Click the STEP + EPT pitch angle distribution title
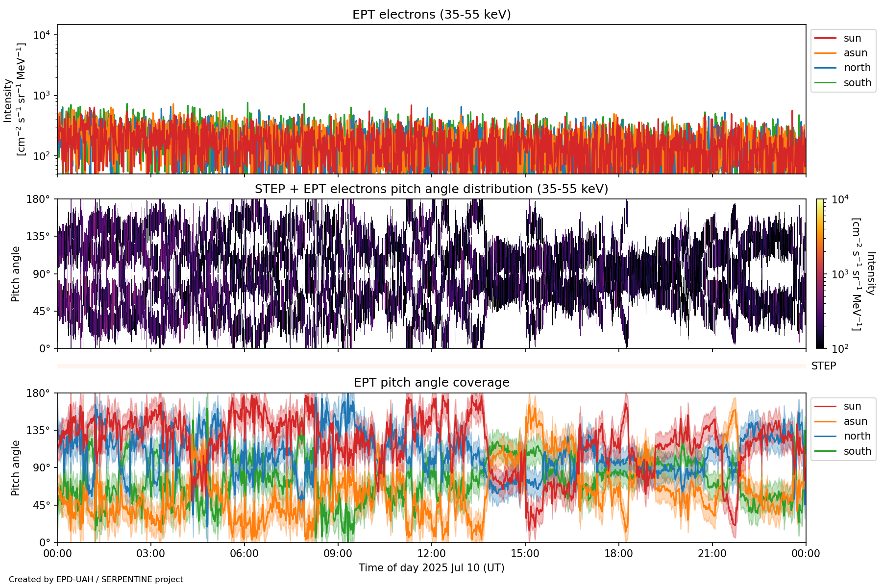This screenshot has height=588, width=882. [x=431, y=189]
